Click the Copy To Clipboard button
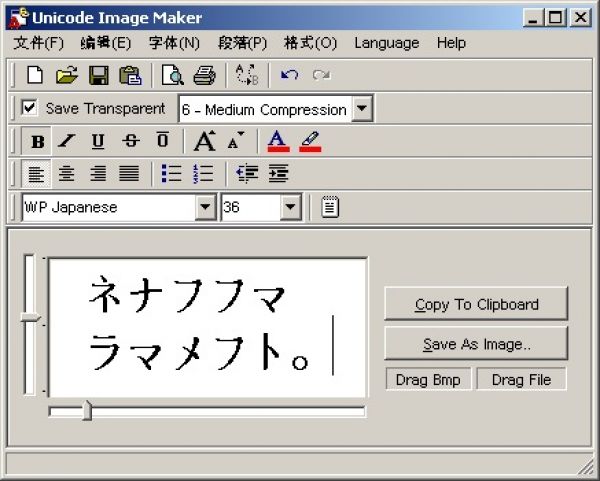This screenshot has height=481, width=600. coord(476,304)
